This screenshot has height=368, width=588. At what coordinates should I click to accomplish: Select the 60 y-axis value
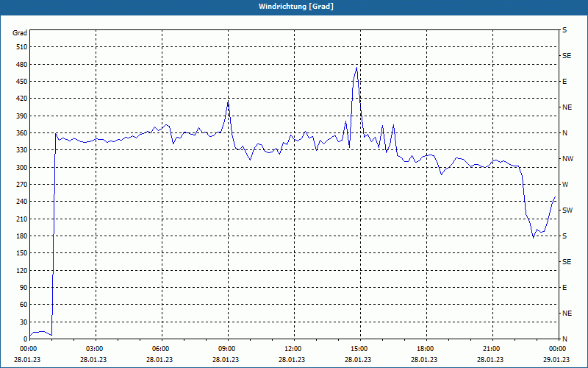tap(22, 305)
